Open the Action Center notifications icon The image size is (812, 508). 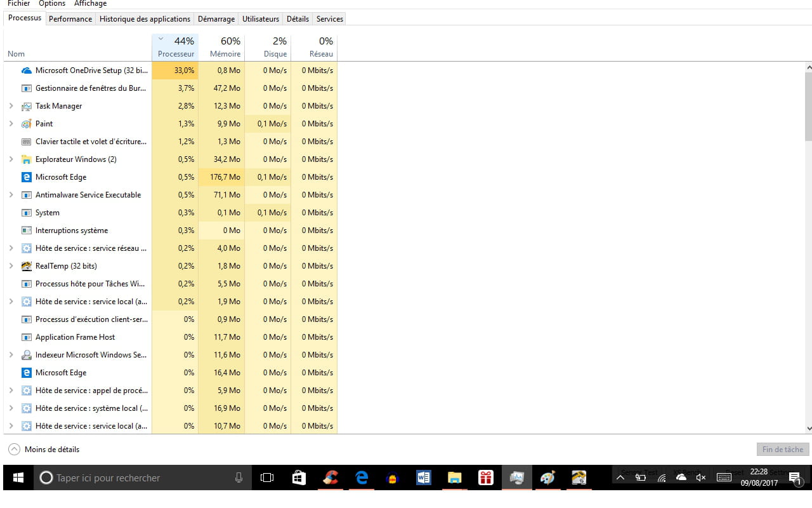click(795, 478)
